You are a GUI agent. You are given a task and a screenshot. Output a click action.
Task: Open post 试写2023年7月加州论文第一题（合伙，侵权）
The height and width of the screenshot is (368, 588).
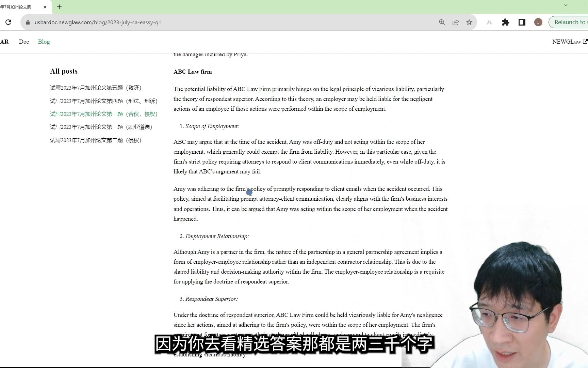[x=104, y=114]
